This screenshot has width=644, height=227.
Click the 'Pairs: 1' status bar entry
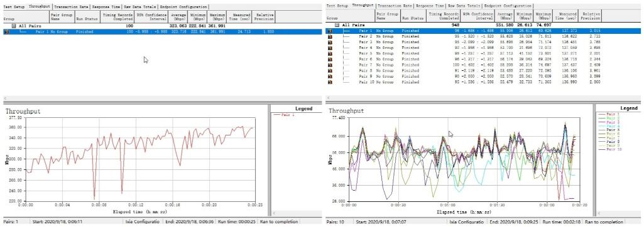click(11, 222)
